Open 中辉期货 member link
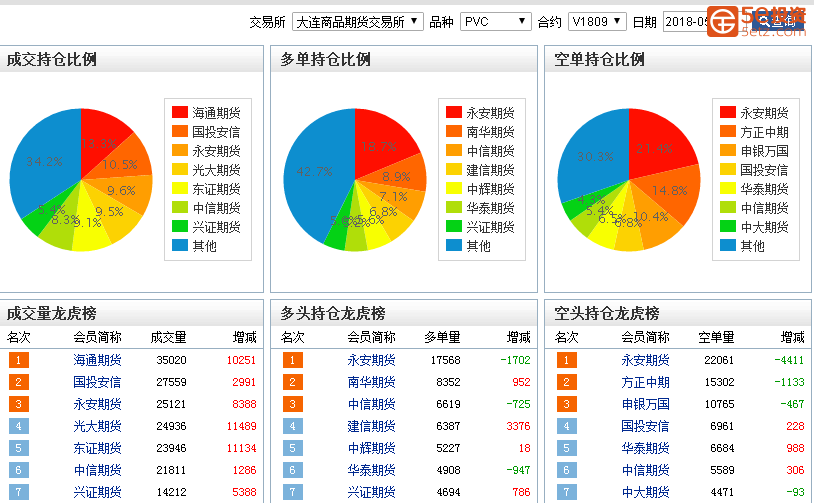 (371, 448)
